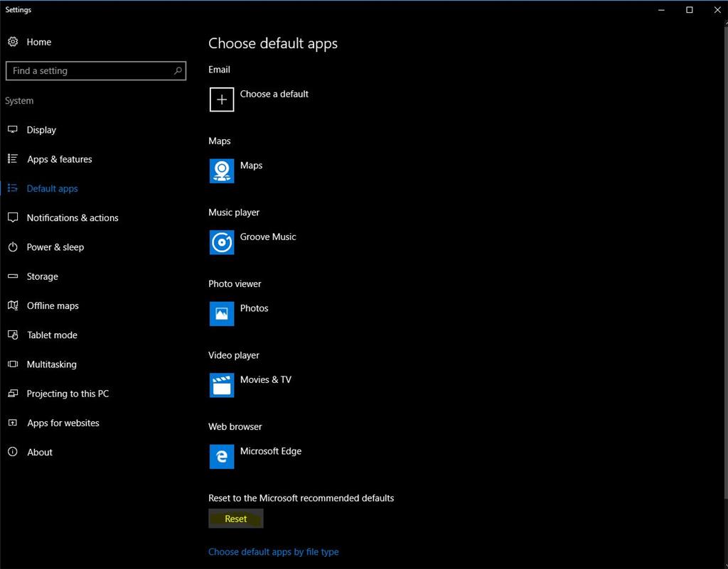The width and height of the screenshot is (728, 569).
Task: Minimize the Settings window
Action: pos(662,10)
